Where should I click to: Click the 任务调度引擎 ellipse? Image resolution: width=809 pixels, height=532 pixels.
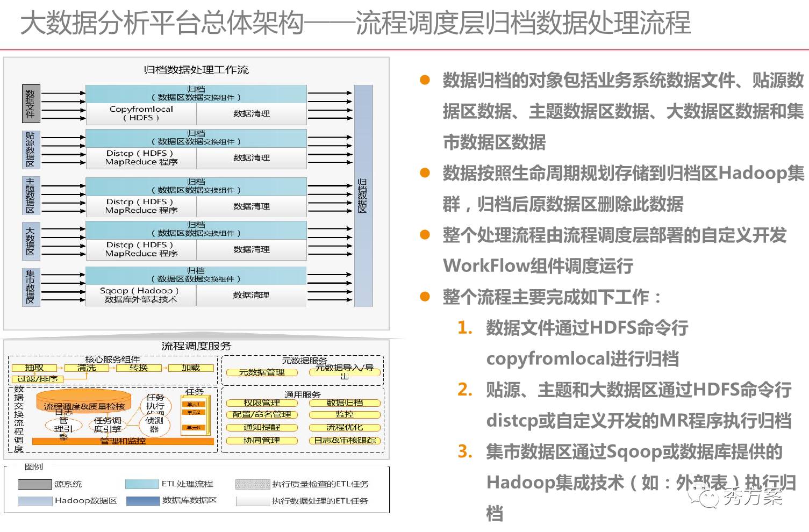pos(108,425)
